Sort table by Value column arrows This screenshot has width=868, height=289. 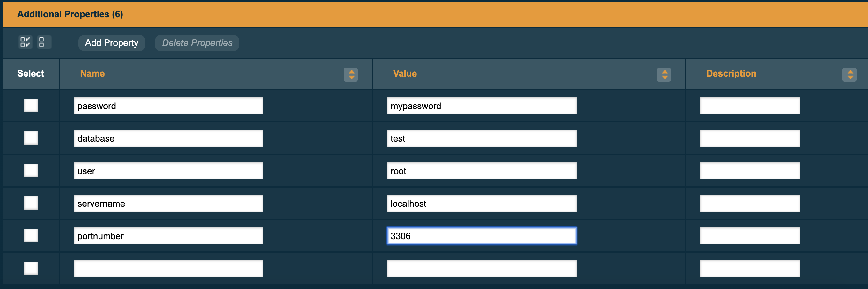point(664,75)
